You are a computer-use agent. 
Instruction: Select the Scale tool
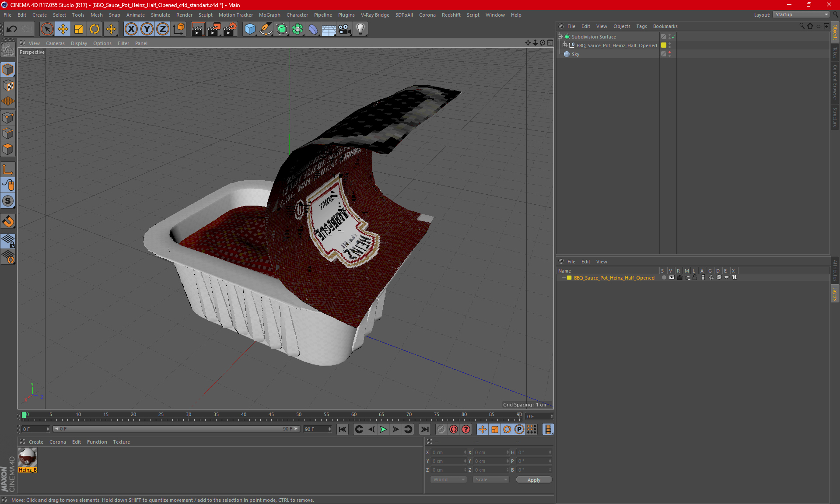[79, 29]
